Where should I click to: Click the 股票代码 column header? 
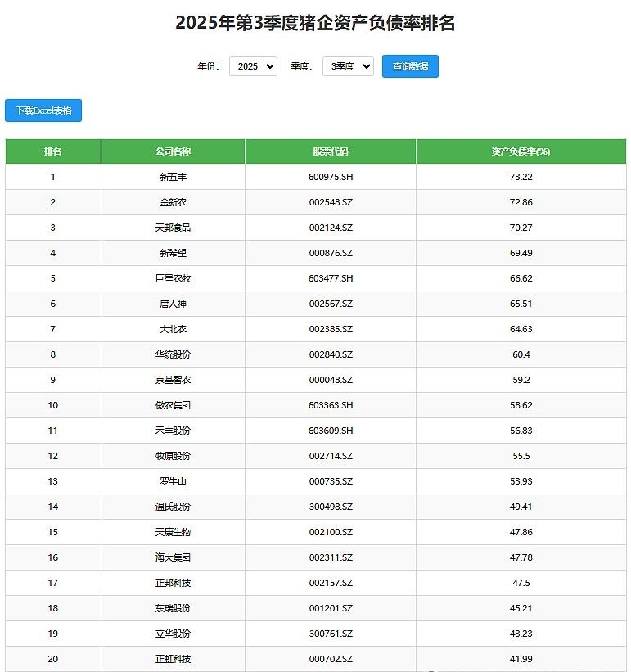point(331,151)
